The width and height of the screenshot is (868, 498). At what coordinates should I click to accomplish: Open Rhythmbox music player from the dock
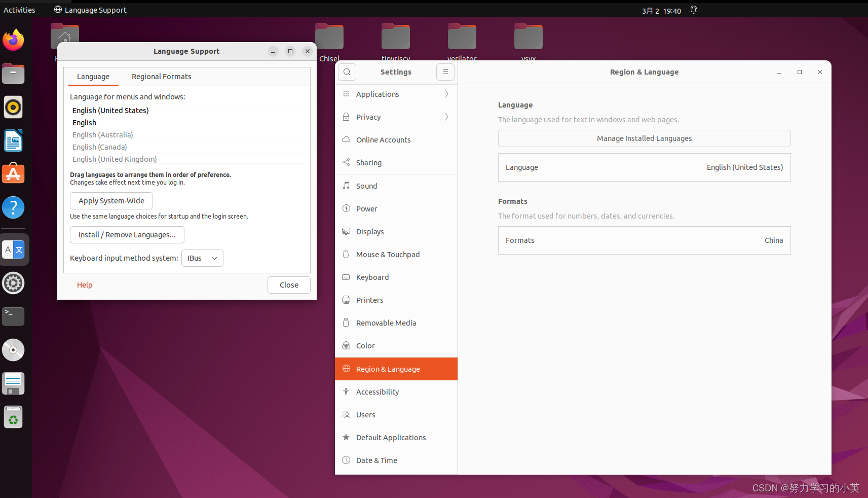point(13,107)
